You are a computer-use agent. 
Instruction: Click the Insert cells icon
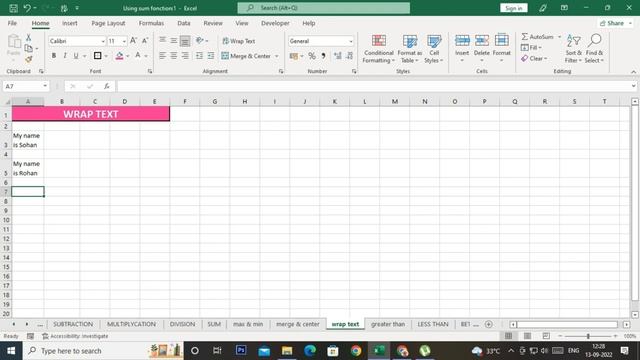point(462,41)
